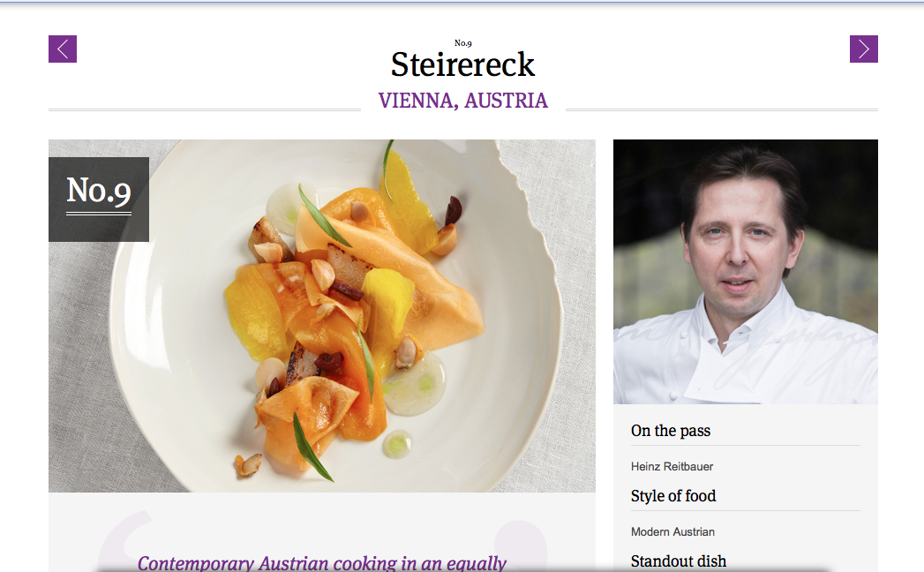
Task: Open the chef portrait photo
Action: 746,272
